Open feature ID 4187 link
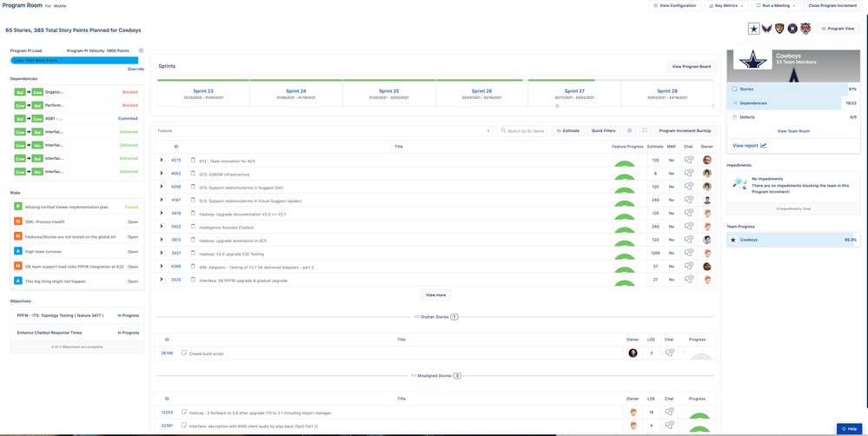Screen dimensions: 868x436 [176, 200]
